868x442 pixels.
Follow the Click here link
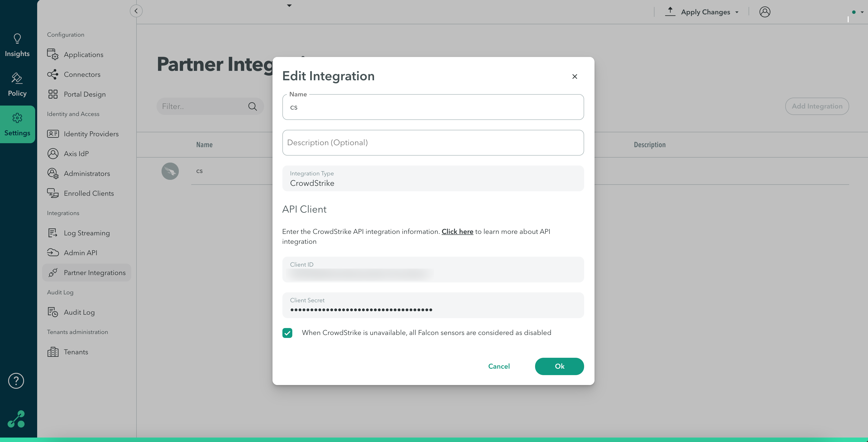[457, 231]
